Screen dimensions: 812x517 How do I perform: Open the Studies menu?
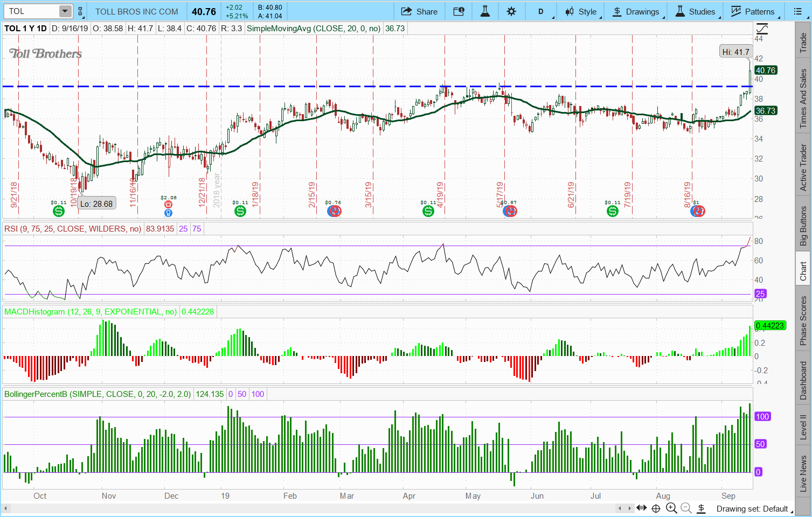pos(695,11)
